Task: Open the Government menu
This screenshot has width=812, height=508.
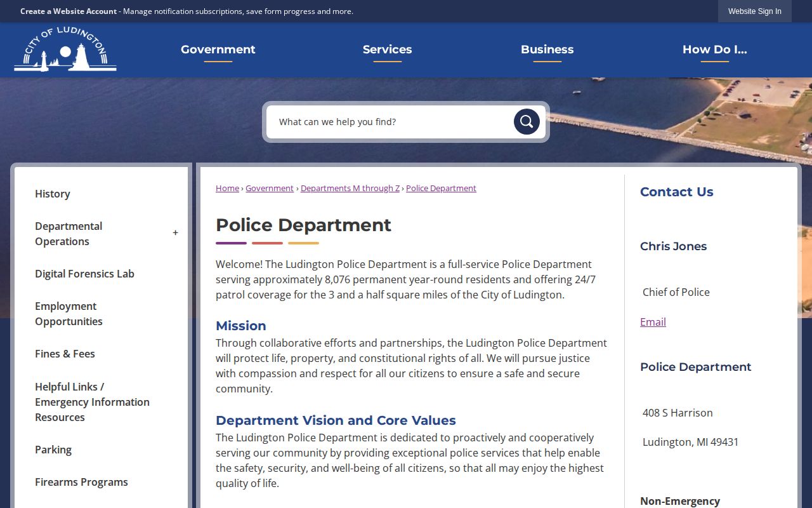Action: (x=218, y=50)
